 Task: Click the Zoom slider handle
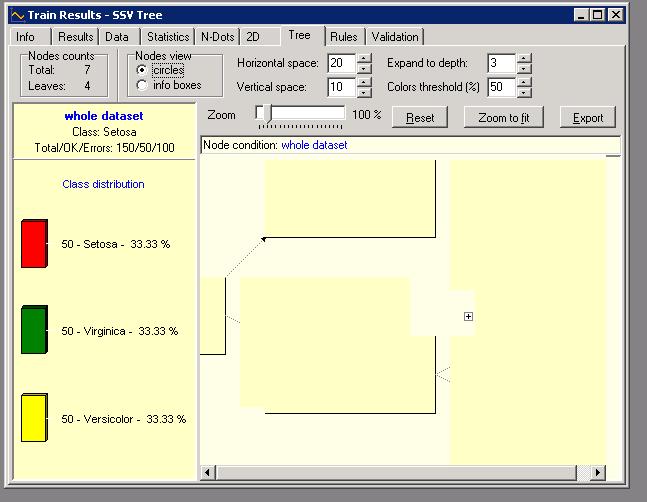pyautogui.click(x=267, y=114)
